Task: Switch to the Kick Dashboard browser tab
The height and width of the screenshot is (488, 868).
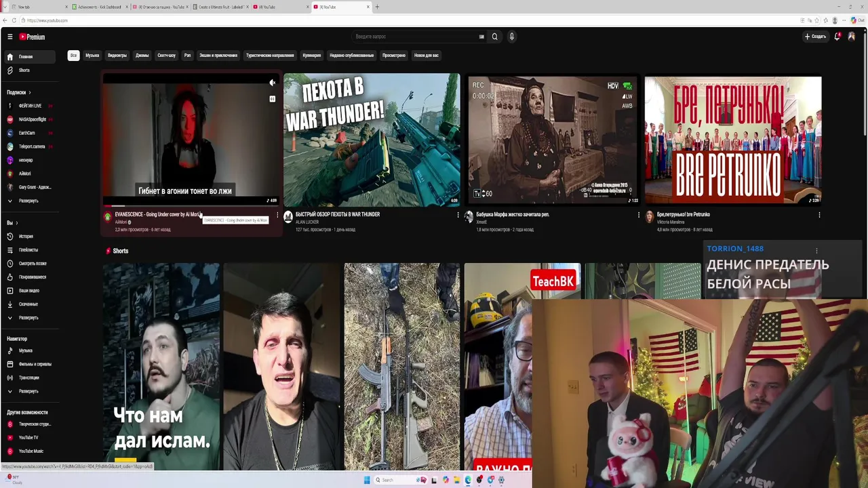Action: point(98,7)
